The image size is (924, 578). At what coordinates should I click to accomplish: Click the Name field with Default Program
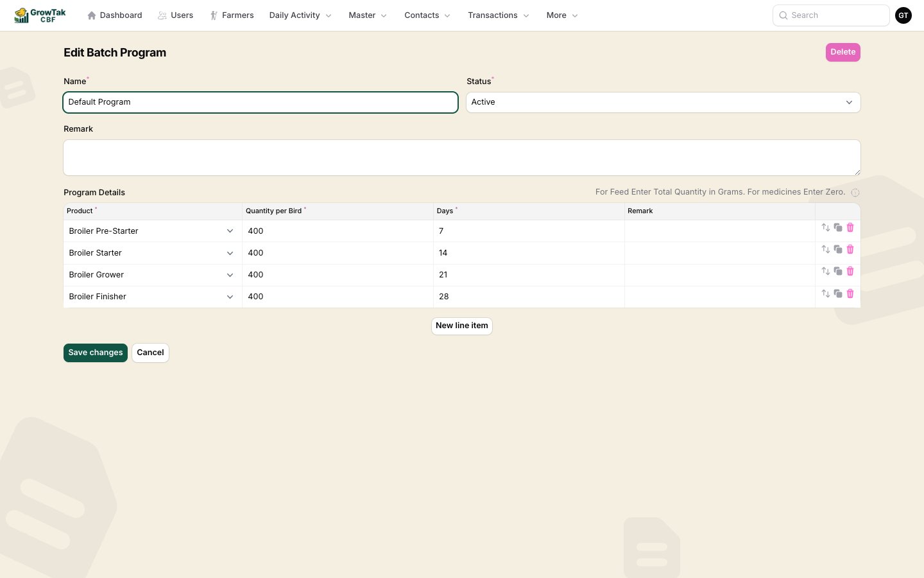coord(261,102)
